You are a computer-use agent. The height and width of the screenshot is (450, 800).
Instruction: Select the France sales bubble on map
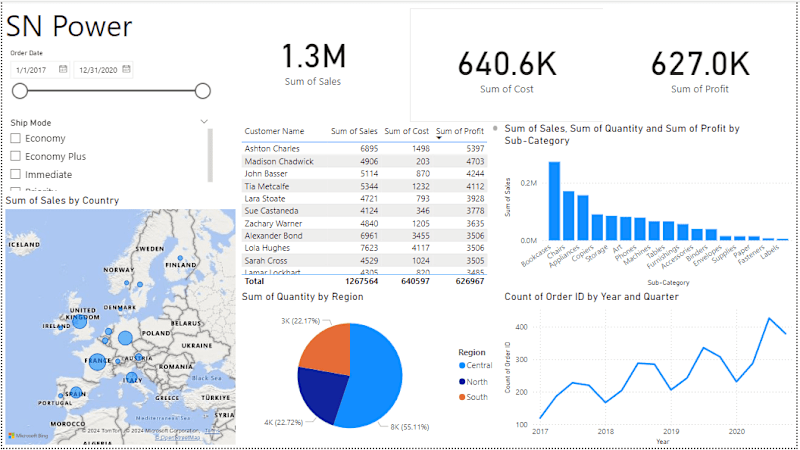97,362
